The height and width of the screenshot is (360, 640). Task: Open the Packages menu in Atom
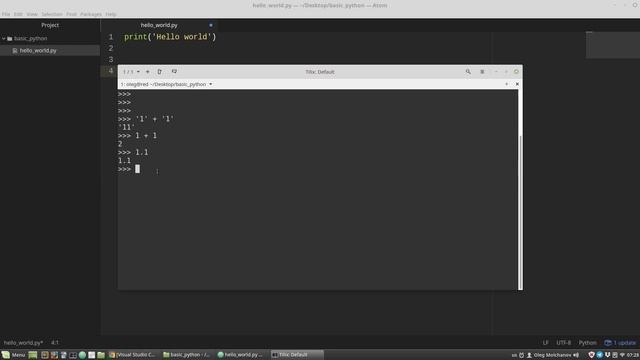(91, 14)
